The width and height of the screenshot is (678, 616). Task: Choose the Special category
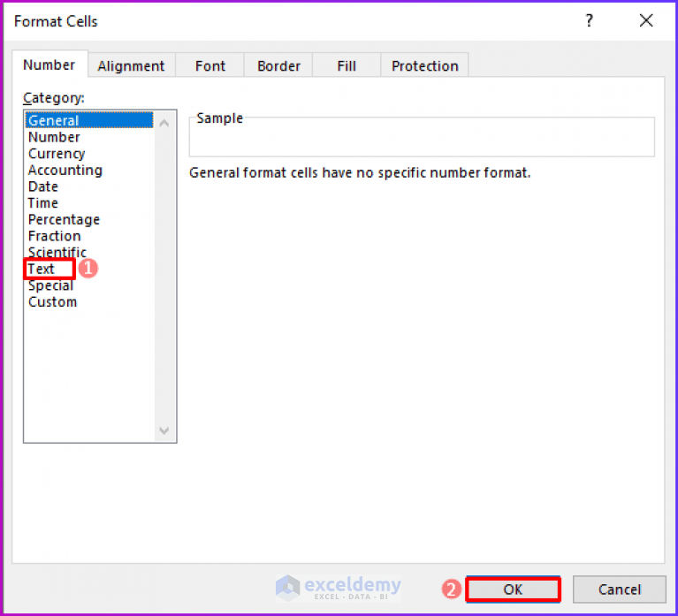pyautogui.click(x=89, y=285)
